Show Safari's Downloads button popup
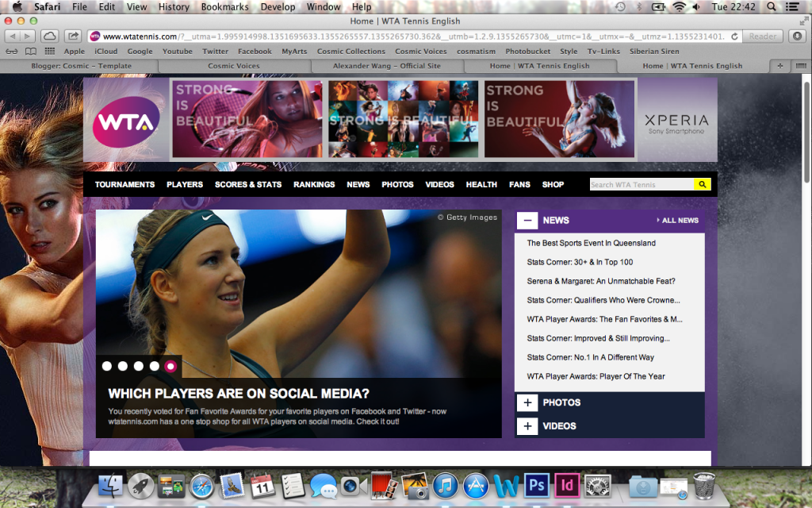Screen dimensions: 812x508 797,37
